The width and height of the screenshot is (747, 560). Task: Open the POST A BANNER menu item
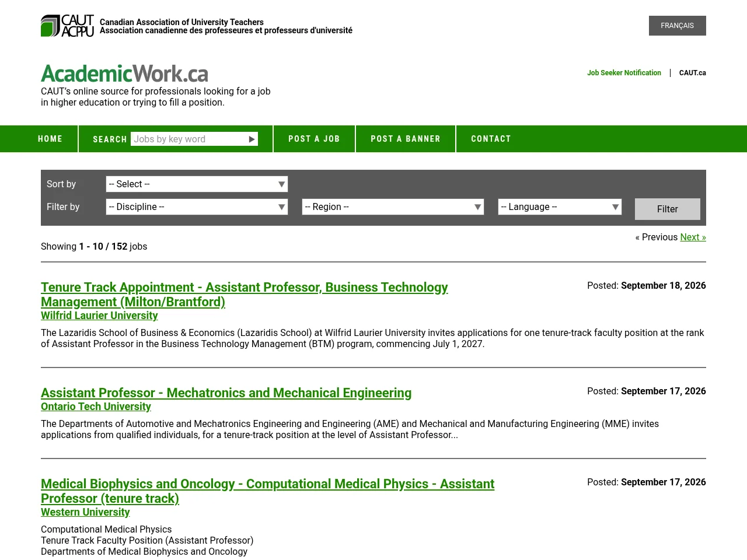click(406, 139)
